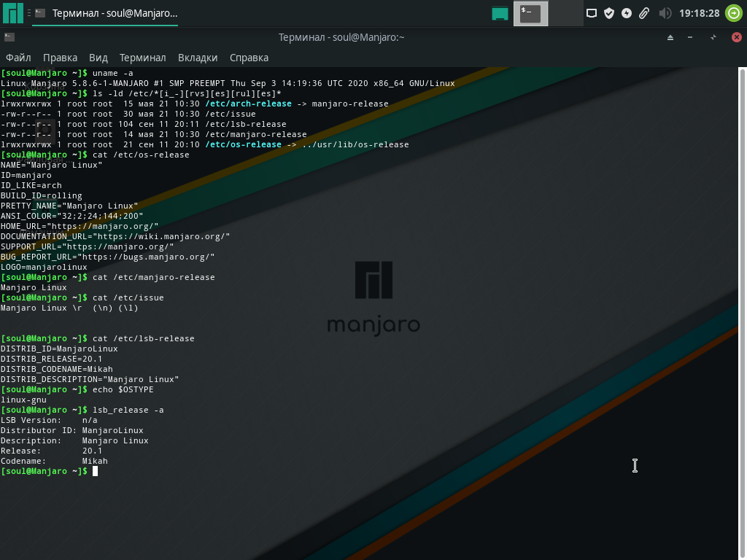Switch to workspace one with terminal thumbnail
Screen dimensions: 747x560
530,13
